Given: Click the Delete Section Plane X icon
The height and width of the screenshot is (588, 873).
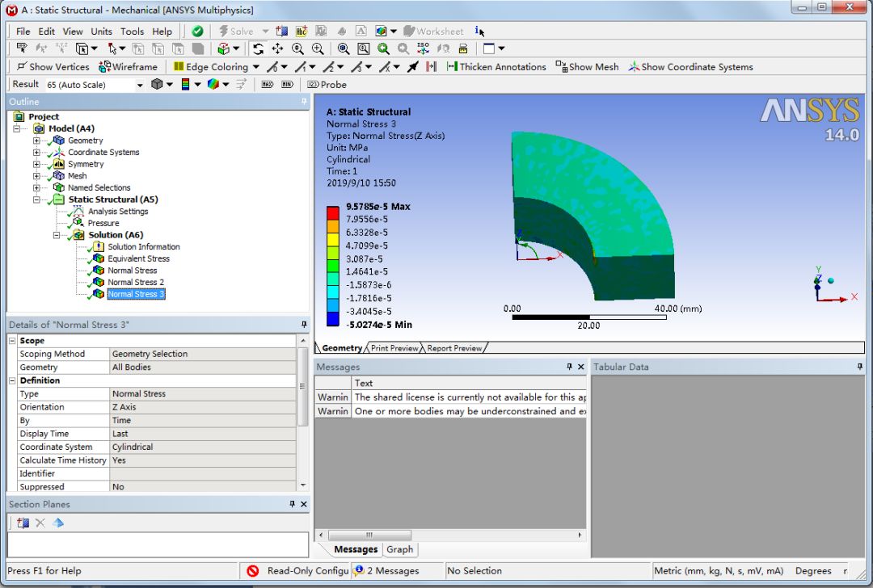Looking at the screenshot, I should 40,523.
